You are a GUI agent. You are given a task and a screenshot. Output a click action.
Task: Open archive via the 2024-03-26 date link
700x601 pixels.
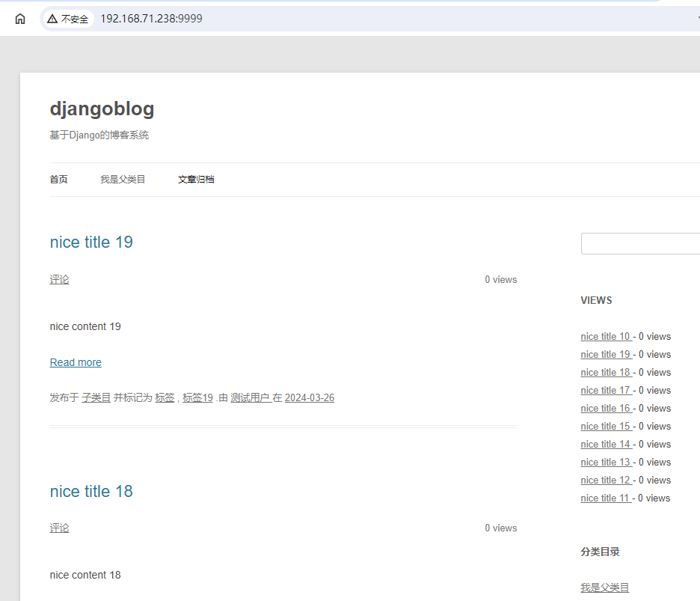click(309, 397)
